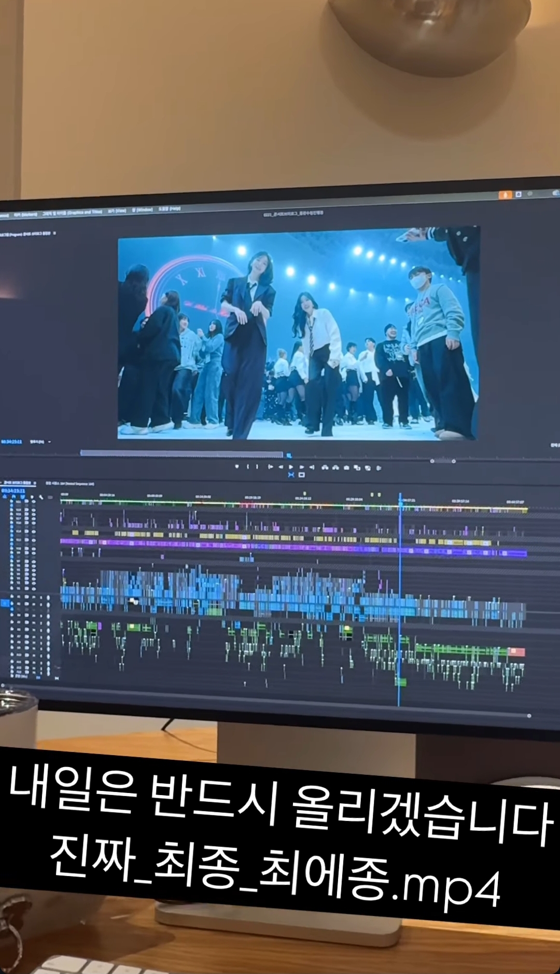Open the Help menu in the menu bar
This screenshot has height=974, width=560.
click(169, 209)
